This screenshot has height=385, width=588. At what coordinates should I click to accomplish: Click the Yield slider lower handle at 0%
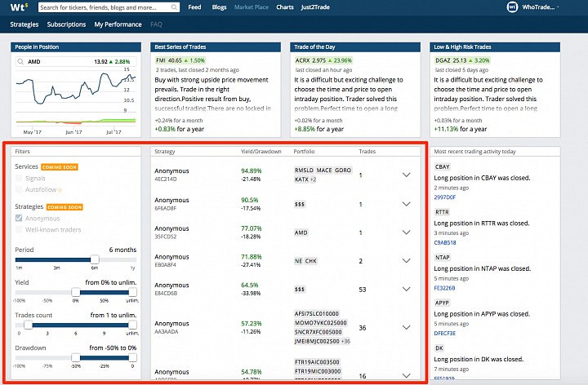pyautogui.click(x=76, y=292)
